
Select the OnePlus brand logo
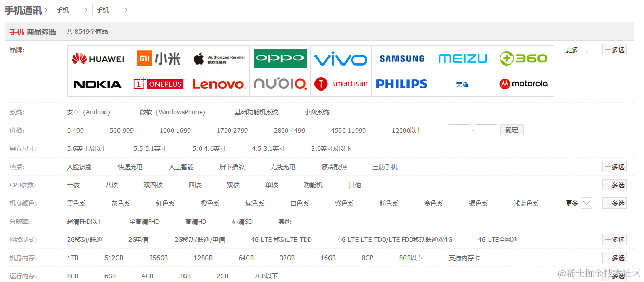pyautogui.click(x=159, y=84)
